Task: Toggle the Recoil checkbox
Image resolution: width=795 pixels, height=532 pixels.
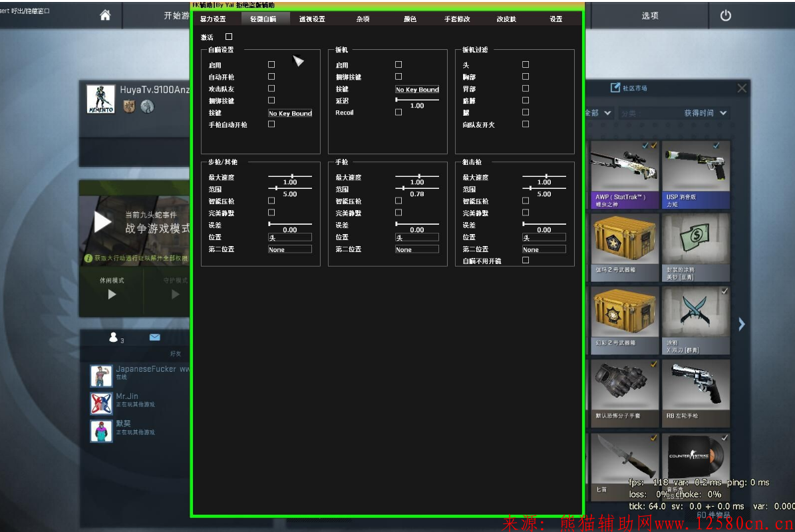Action: pyautogui.click(x=398, y=112)
